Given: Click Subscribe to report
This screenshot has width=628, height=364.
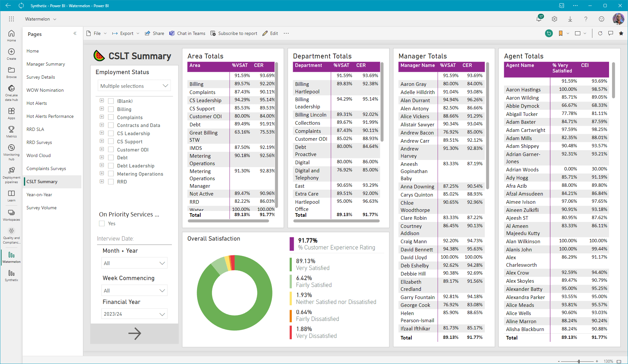Looking at the screenshot, I should (x=234, y=33).
